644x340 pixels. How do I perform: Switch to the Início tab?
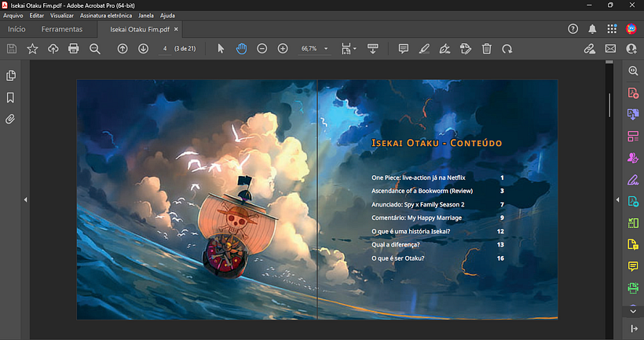point(16,29)
